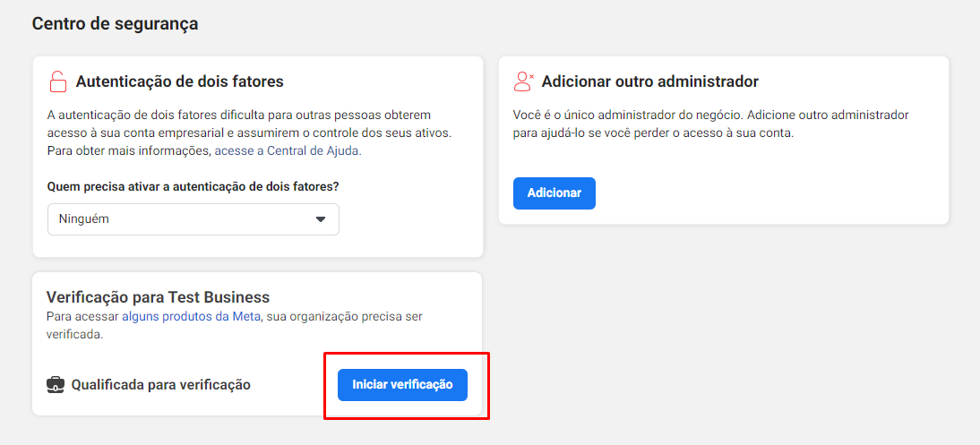Click the Adicionar outro administrador heading
Screen dimensions: 980x445
click(x=650, y=81)
